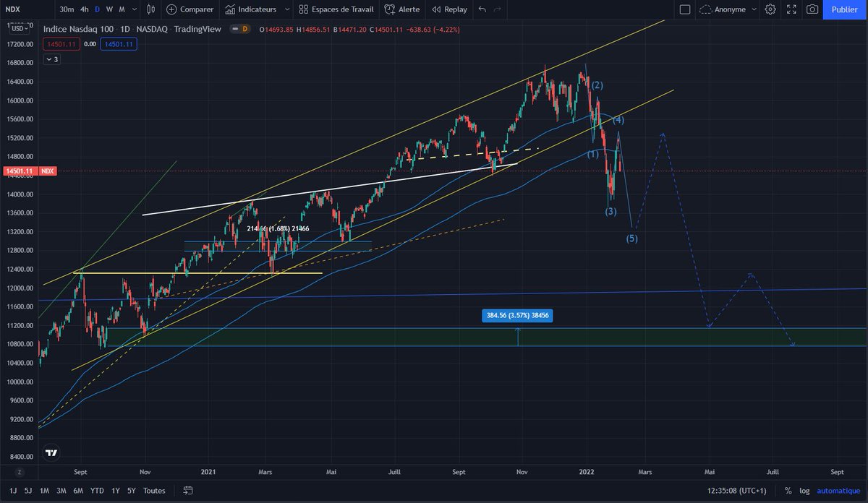The width and height of the screenshot is (868, 503).
Task: Expand the timeframe interval dropdown
Action: (x=134, y=9)
